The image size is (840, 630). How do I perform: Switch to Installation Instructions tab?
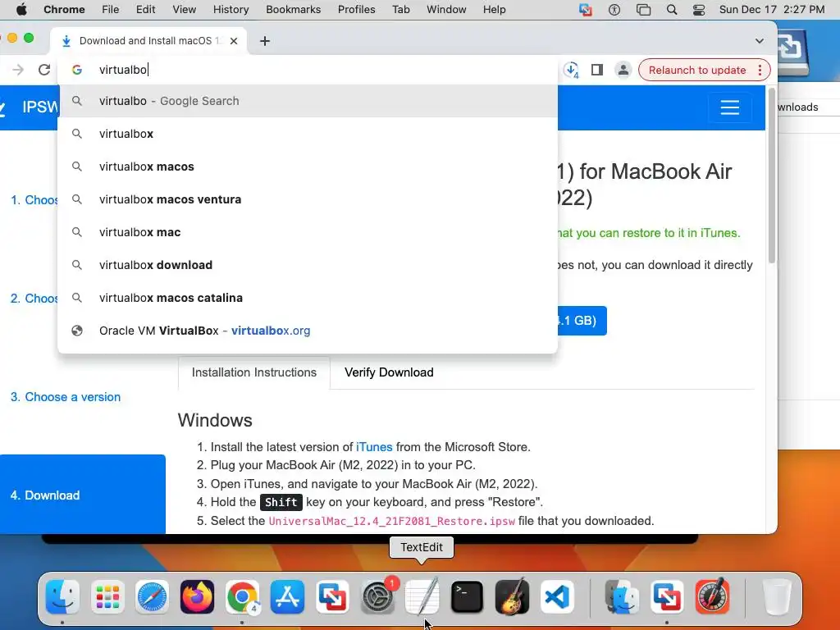click(254, 372)
